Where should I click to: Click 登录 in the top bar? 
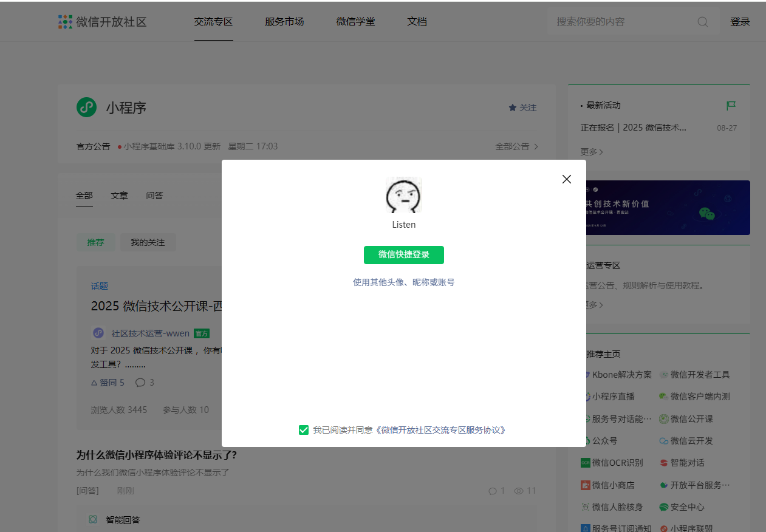pos(740,22)
